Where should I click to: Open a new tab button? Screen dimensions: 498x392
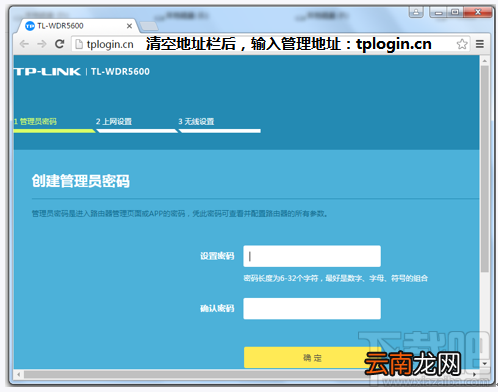149,26
